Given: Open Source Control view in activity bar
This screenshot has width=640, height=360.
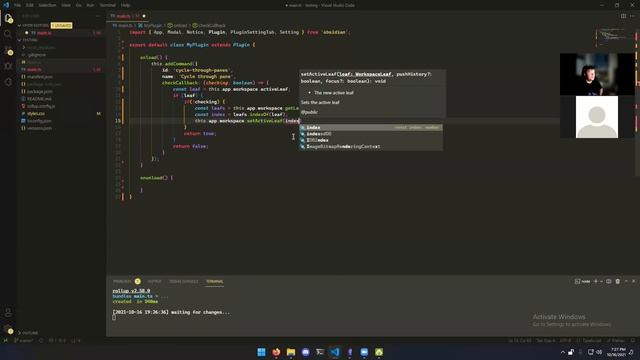Looking at the screenshot, I should click(x=8, y=51).
